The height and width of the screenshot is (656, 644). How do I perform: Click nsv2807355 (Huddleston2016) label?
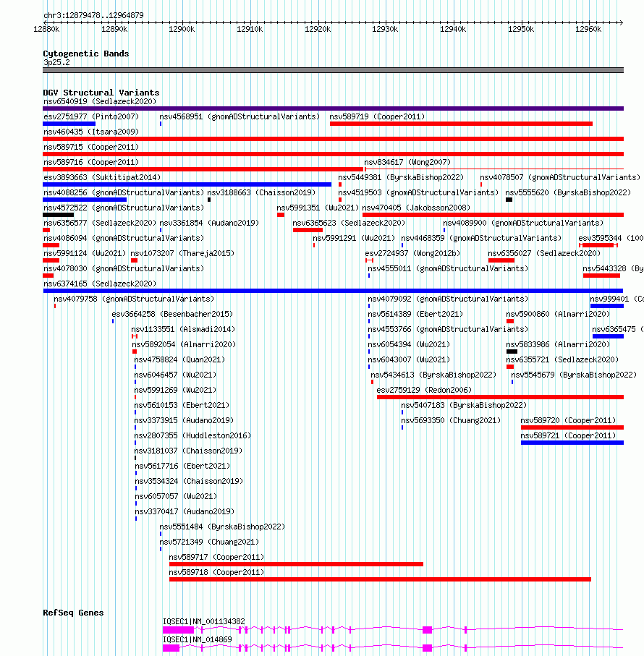click(x=192, y=435)
